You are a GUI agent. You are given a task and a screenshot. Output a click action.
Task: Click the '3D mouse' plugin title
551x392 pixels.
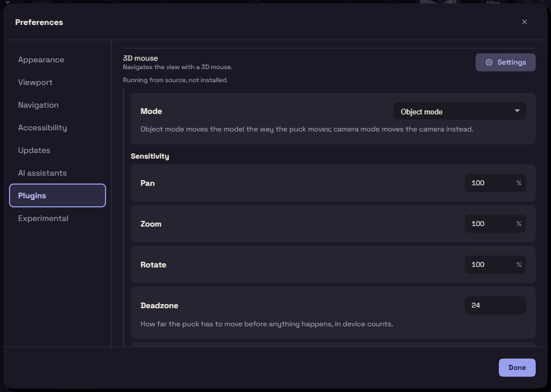click(140, 58)
